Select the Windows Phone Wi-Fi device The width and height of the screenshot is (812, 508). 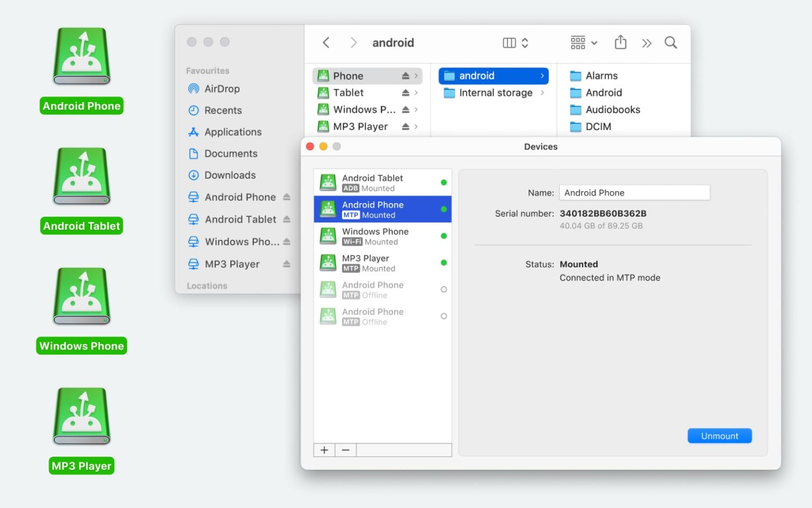point(375,236)
